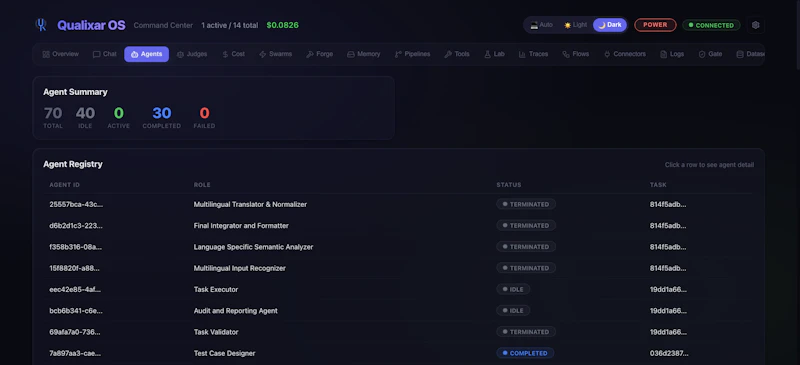800x365 pixels.
Task: Select Auto theme mode
Action: tap(542, 25)
